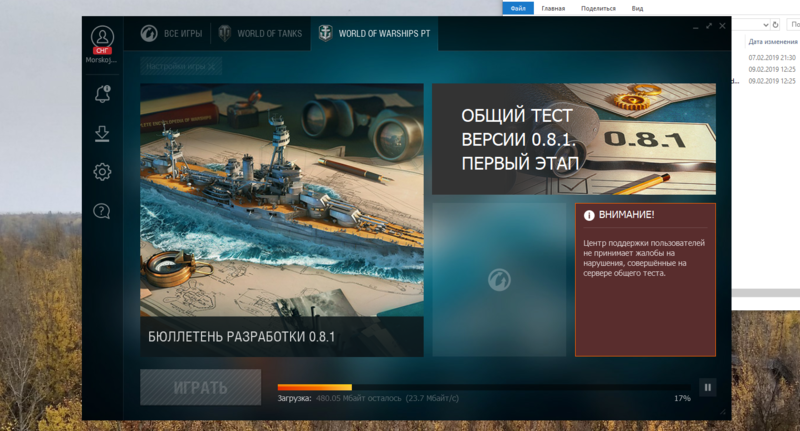The height and width of the screenshot is (431, 800).
Task: Click the Explorer horizontal scrollbar
Action: coord(765,293)
